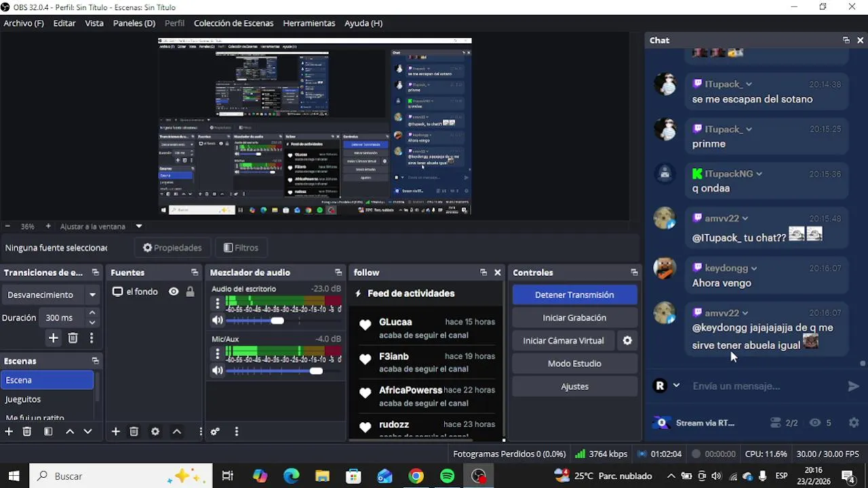Open virtual camera settings gear
Screen dimensions: 868x488
(x=627, y=341)
